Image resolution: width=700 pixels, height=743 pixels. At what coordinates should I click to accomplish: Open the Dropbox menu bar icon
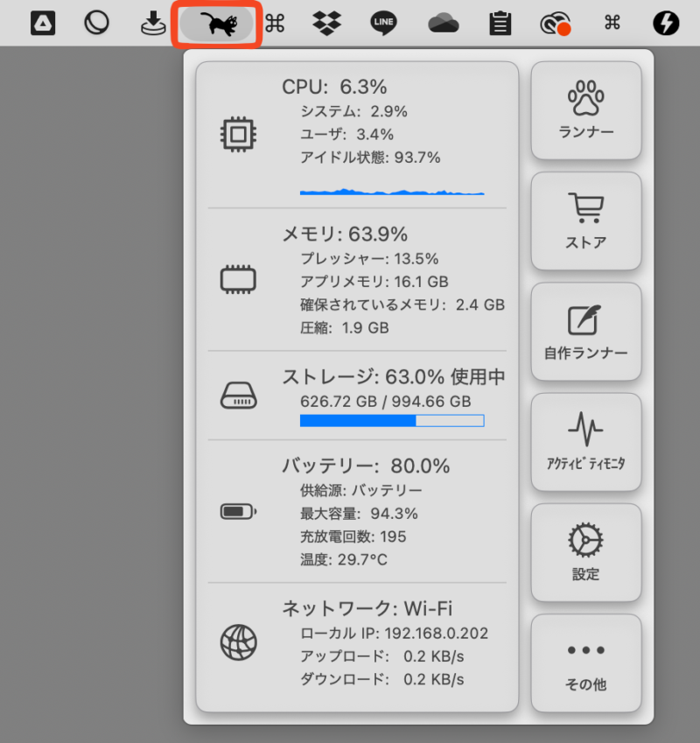point(326,24)
